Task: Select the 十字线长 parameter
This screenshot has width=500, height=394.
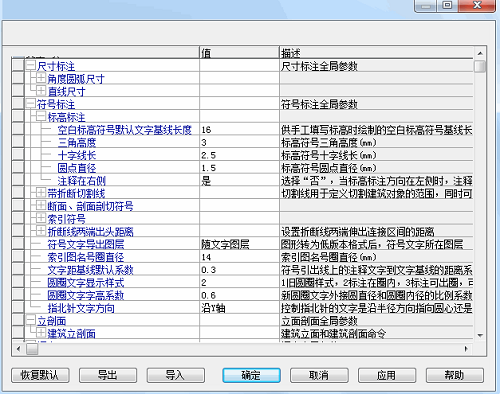Action: pos(77,155)
